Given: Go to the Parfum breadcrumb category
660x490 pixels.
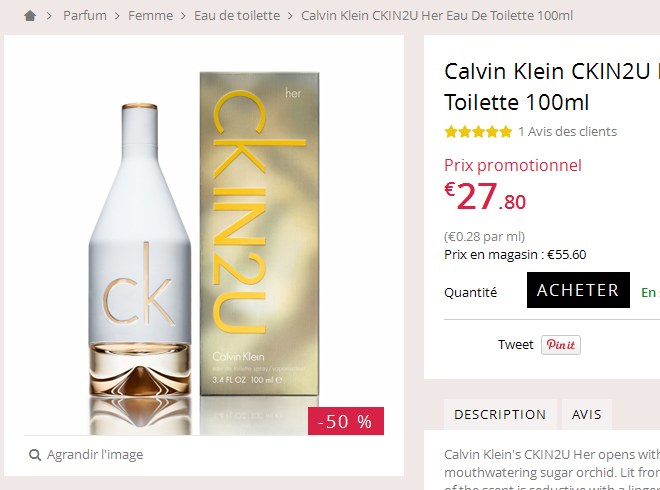Looking at the screenshot, I should pyautogui.click(x=86, y=16).
